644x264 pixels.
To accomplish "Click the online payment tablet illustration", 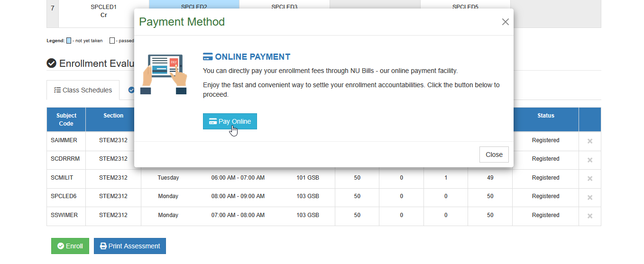I will [164, 74].
